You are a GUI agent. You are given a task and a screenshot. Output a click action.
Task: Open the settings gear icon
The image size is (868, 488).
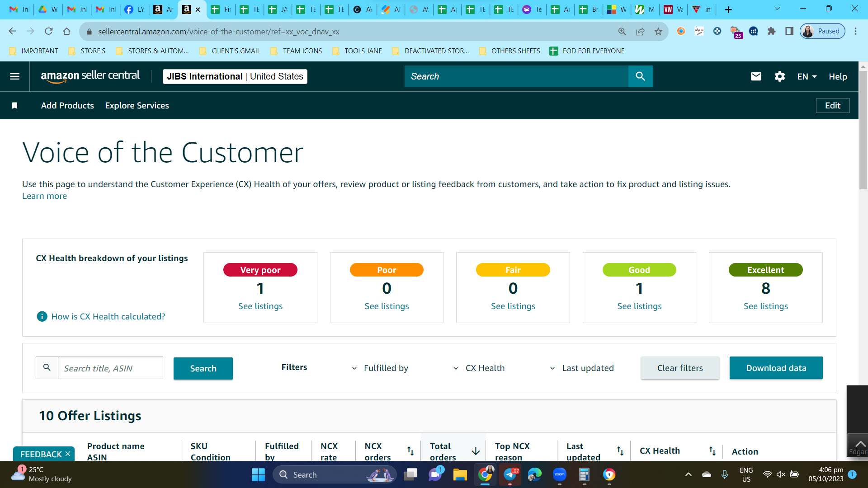click(779, 76)
